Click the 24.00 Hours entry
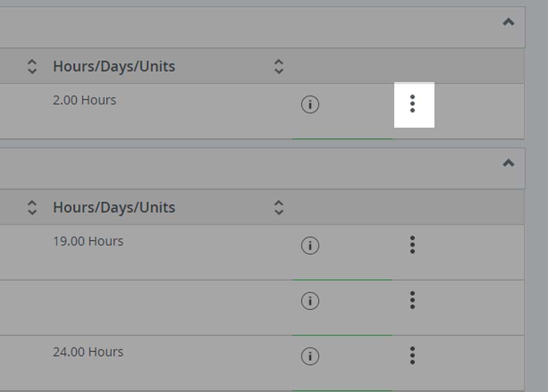The width and height of the screenshot is (548, 392). coord(88,351)
